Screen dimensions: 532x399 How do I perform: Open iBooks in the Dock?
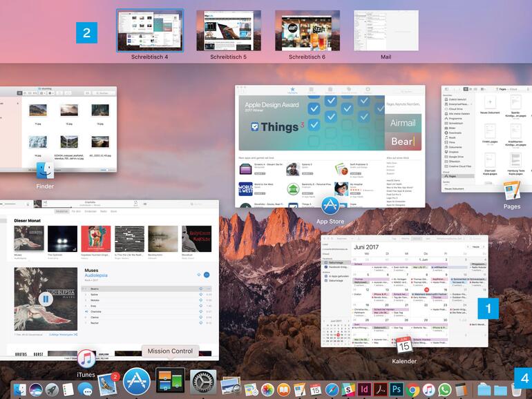284,390
